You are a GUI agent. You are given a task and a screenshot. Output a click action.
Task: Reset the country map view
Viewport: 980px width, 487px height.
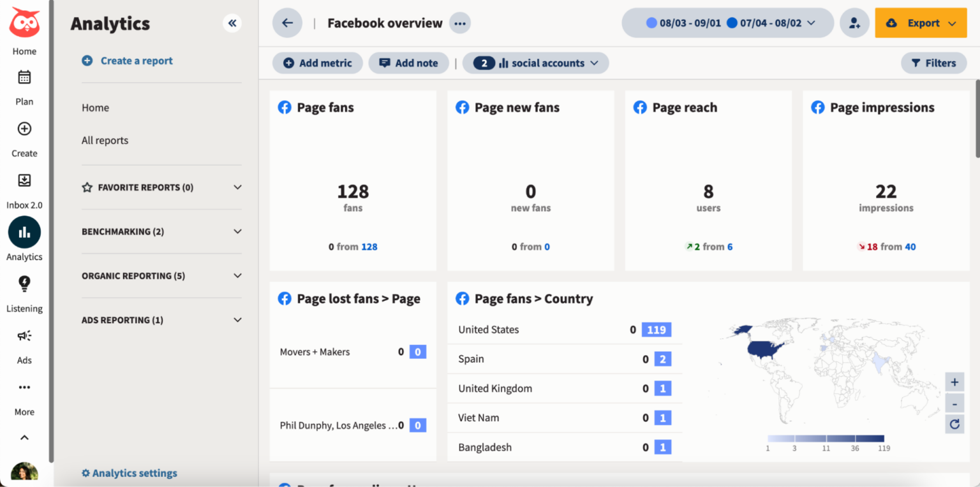[954, 424]
